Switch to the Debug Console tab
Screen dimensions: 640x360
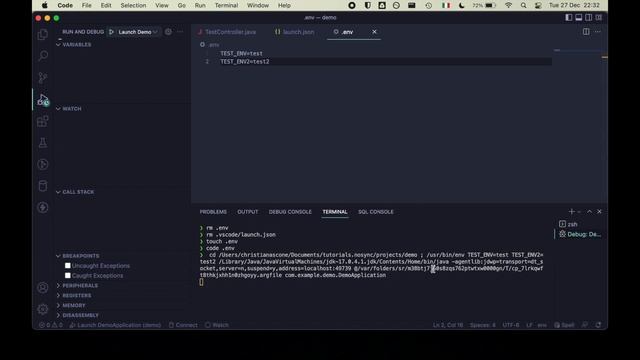290,212
